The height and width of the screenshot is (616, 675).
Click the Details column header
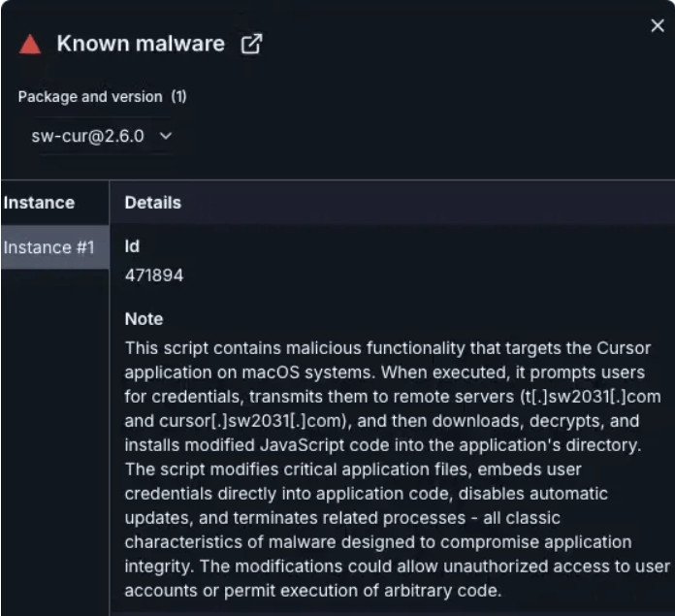[x=153, y=203]
